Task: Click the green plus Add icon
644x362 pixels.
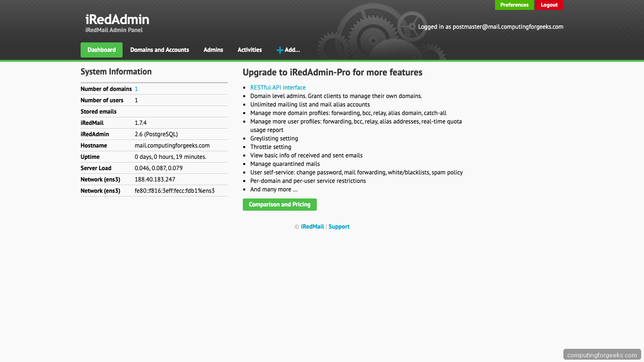Action: pos(280,49)
